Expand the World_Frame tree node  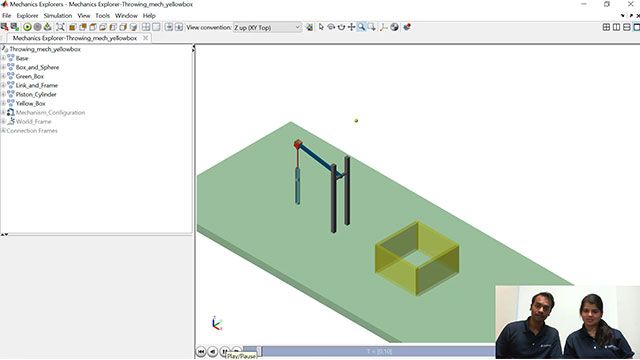(x=3, y=121)
